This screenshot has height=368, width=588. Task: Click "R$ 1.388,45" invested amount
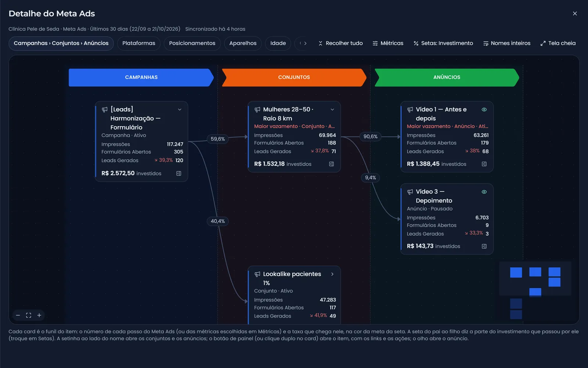tap(423, 164)
